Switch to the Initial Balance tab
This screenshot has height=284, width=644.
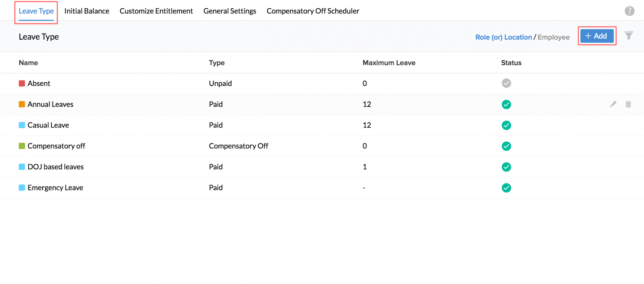pos(87,11)
